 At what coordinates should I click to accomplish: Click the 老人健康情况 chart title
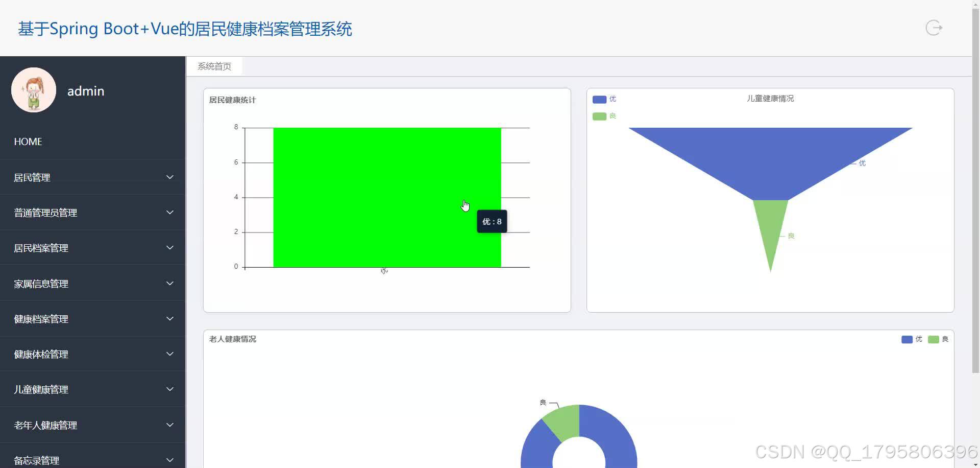point(232,339)
